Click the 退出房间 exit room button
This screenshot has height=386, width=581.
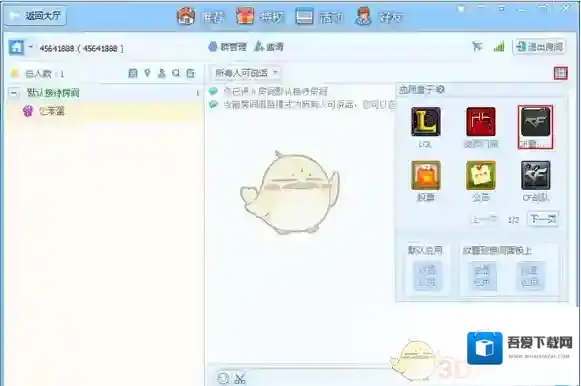540,47
